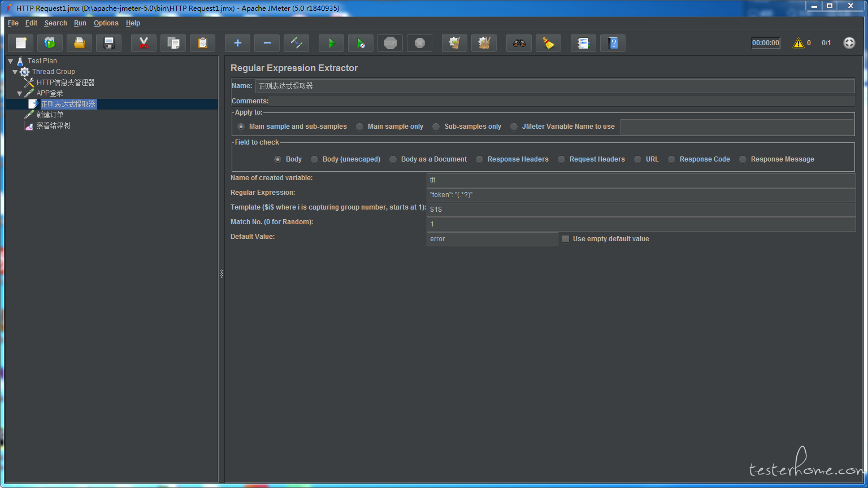Screen dimensions: 868x488
Task: Clear all results with double broom icon
Action: point(484,43)
